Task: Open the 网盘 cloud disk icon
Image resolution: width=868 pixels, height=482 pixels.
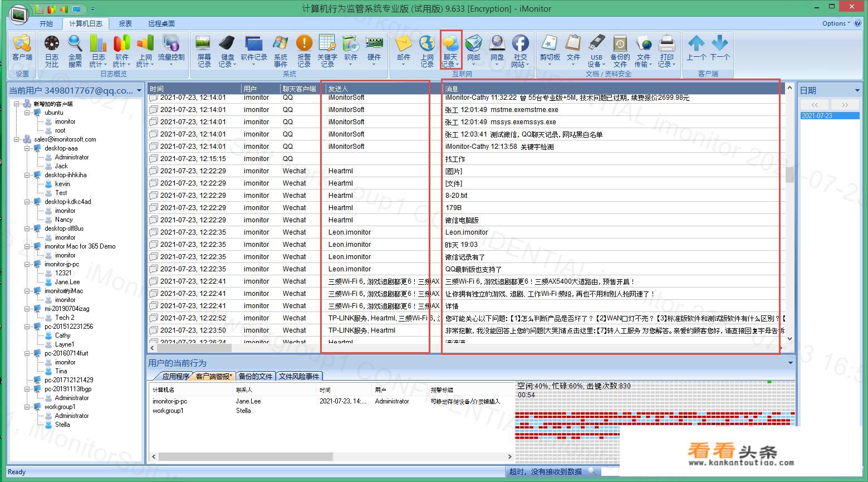Action: click(497, 51)
